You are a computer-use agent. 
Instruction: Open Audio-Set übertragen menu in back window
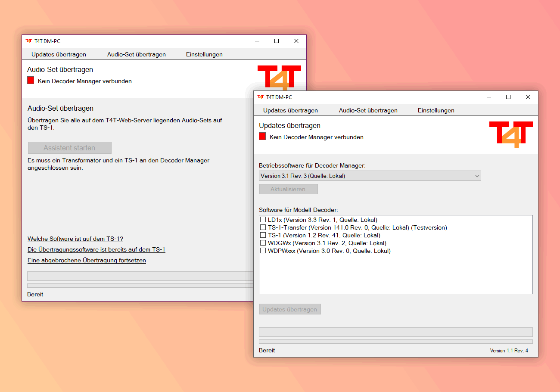click(x=136, y=54)
